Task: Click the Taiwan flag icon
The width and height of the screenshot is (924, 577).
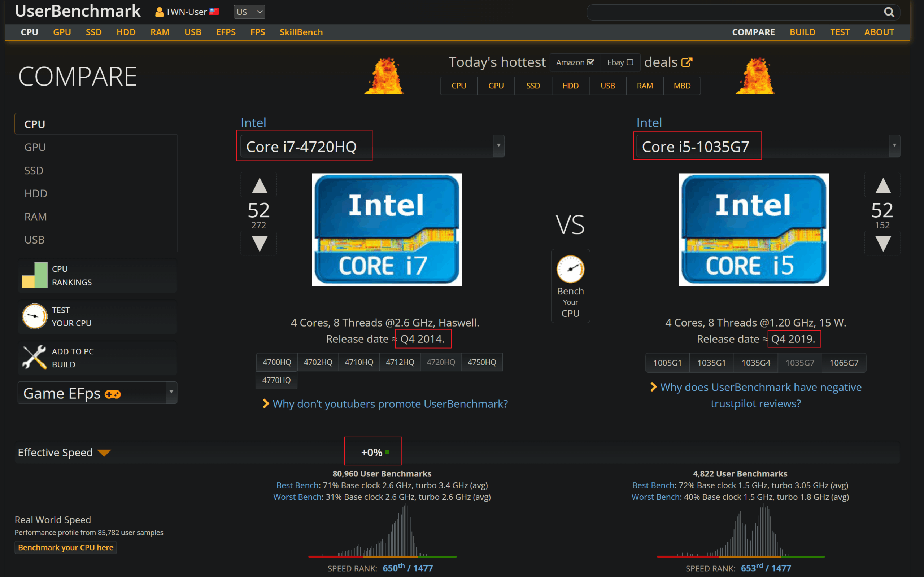Action: coord(214,12)
